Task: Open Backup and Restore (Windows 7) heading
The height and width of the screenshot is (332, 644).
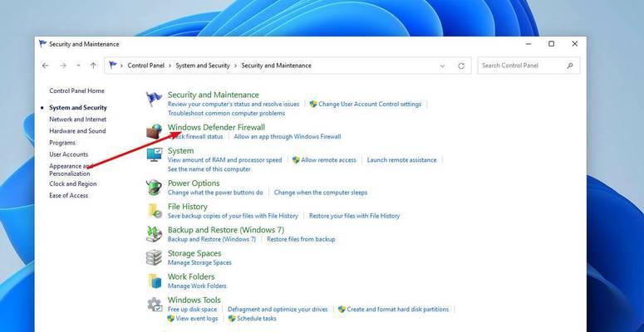Action: [x=226, y=230]
